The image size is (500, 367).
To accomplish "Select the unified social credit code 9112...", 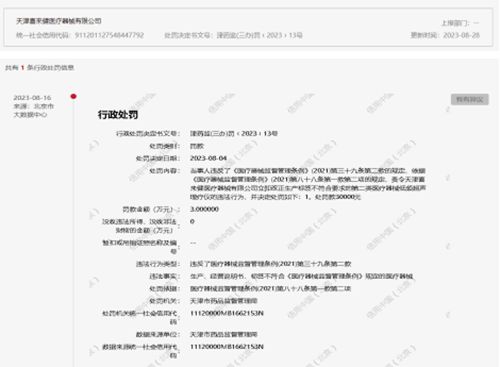I will coord(109,35).
